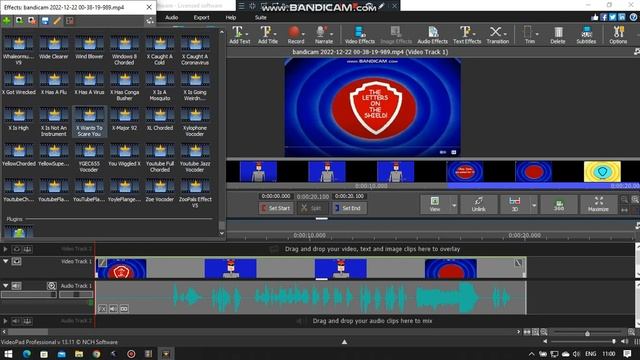Click the Set End button
The width and height of the screenshot is (640, 360).
pos(349,208)
